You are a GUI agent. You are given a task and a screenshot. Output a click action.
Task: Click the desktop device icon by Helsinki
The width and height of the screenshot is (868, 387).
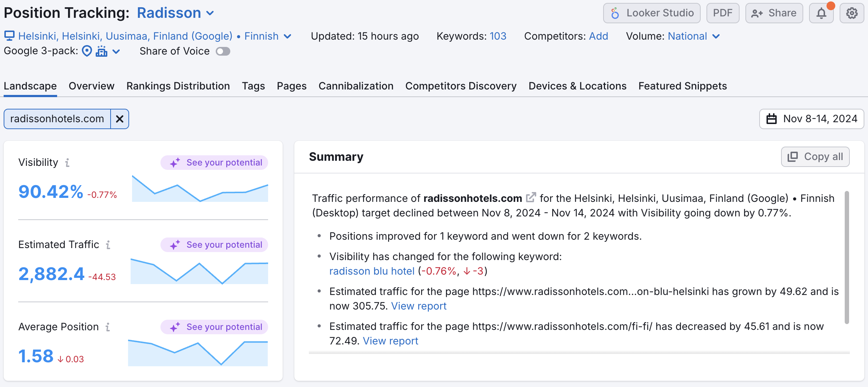pos(9,36)
